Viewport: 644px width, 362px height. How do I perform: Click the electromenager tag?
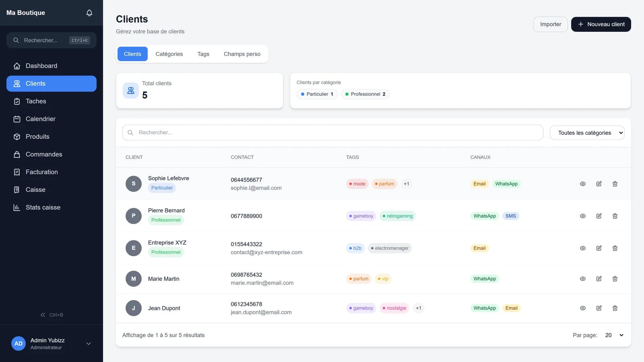390,248
